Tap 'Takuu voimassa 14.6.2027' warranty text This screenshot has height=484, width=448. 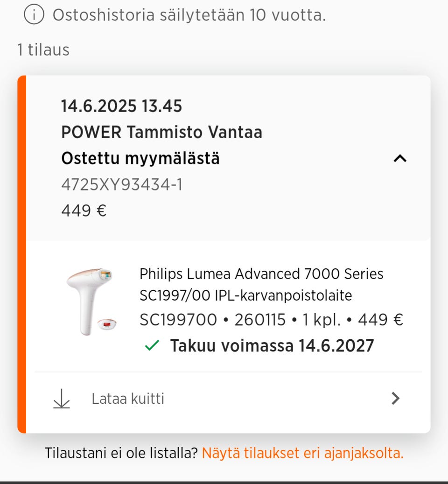[x=272, y=346]
